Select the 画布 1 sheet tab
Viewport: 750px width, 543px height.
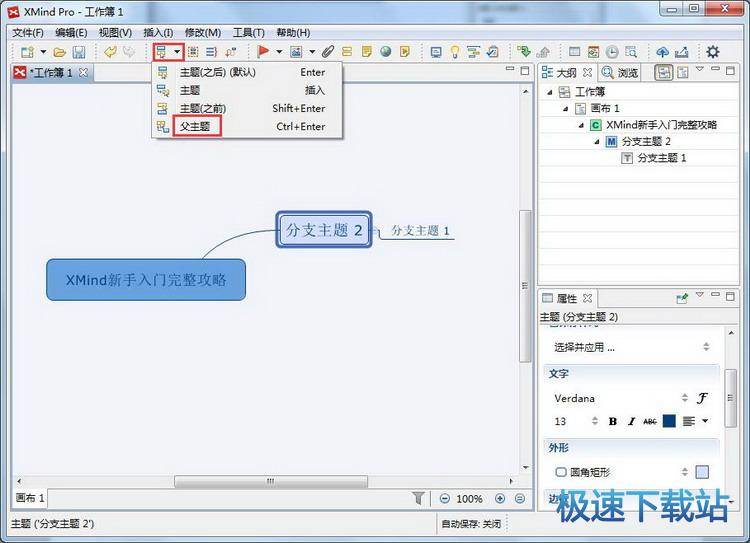tap(30, 498)
